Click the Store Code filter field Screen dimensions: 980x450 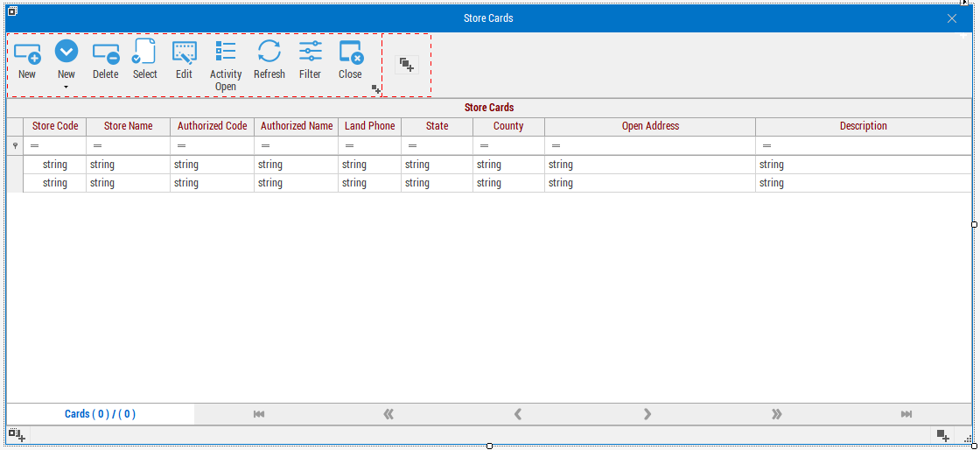tap(55, 145)
